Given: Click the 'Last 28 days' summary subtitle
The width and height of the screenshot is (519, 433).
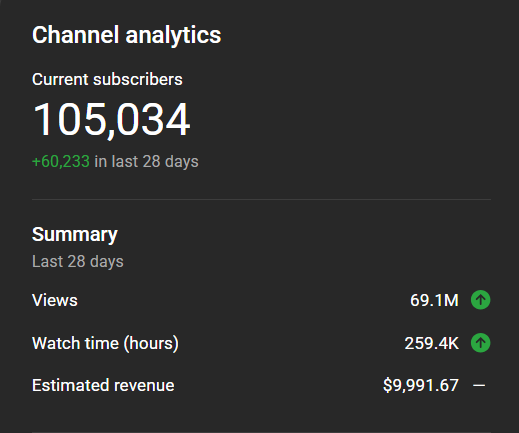Looking at the screenshot, I should [78, 261].
